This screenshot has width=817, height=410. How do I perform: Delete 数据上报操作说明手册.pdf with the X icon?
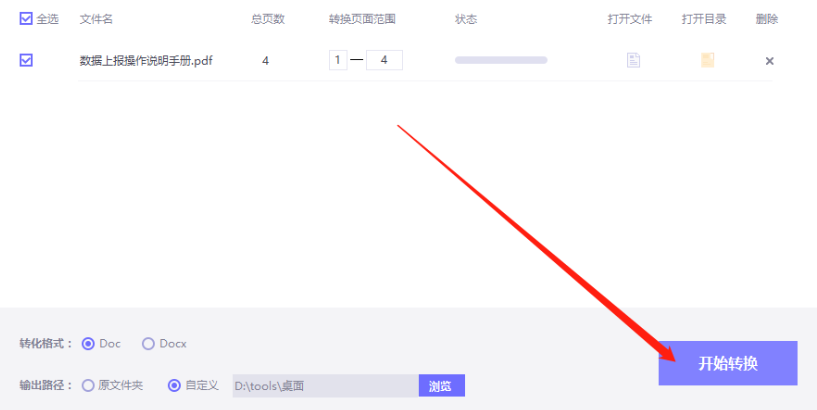(x=769, y=61)
